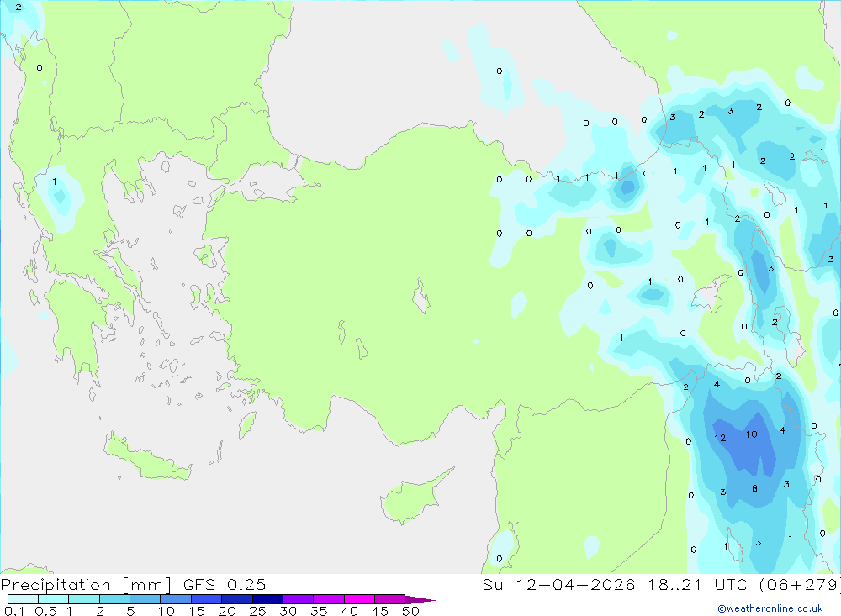This screenshot has height=616, width=841.
Task: Click the 15–20 mm royal blue legend swatch
Action: 207,599
